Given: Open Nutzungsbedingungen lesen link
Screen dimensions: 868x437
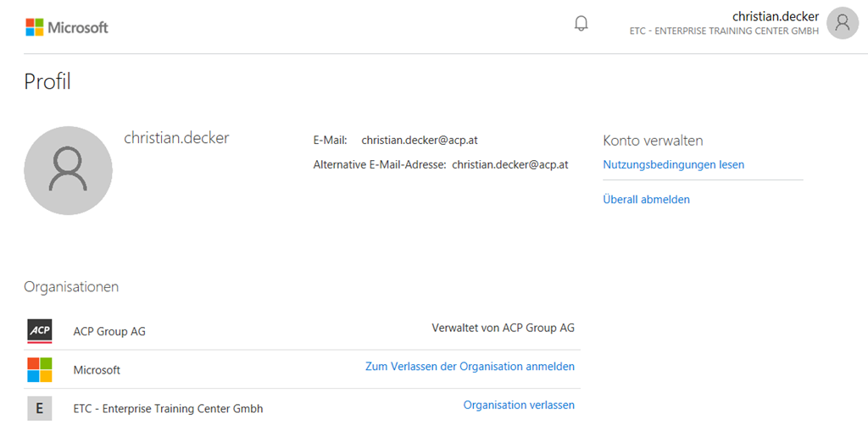Looking at the screenshot, I should 673,164.
